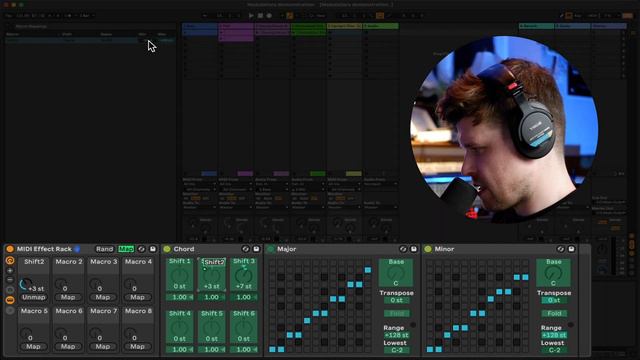This screenshot has height=360, width=640.
Task: Click the Map button under Macro 4
Action: 138,297
